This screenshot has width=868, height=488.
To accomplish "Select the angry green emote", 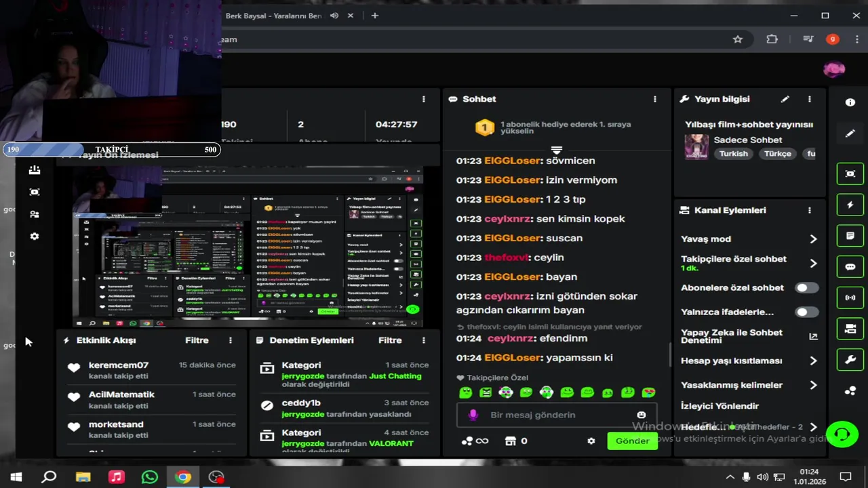I will coord(486,392).
